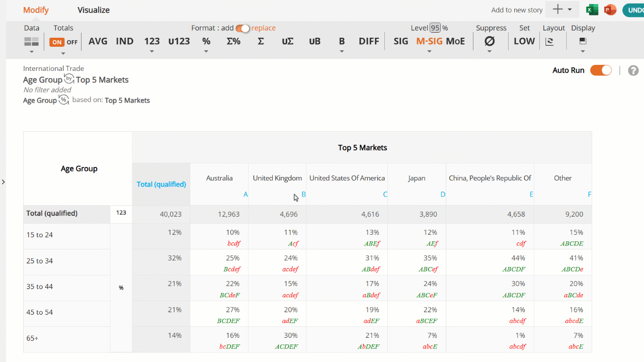Select the Modify tab
The width and height of the screenshot is (644, 362).
[x=36, y=10]
